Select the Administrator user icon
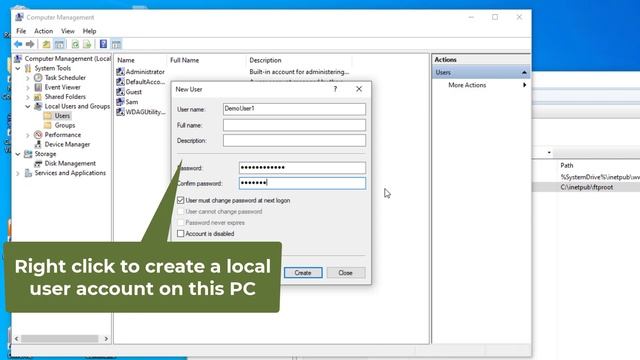This screenshot has width=640, height=360. pos(120,72)
